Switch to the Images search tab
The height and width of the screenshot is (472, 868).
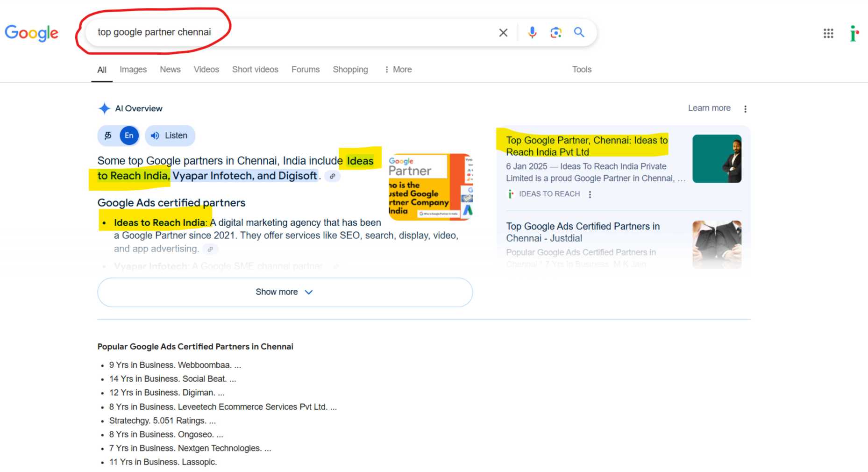click(133, 69)
